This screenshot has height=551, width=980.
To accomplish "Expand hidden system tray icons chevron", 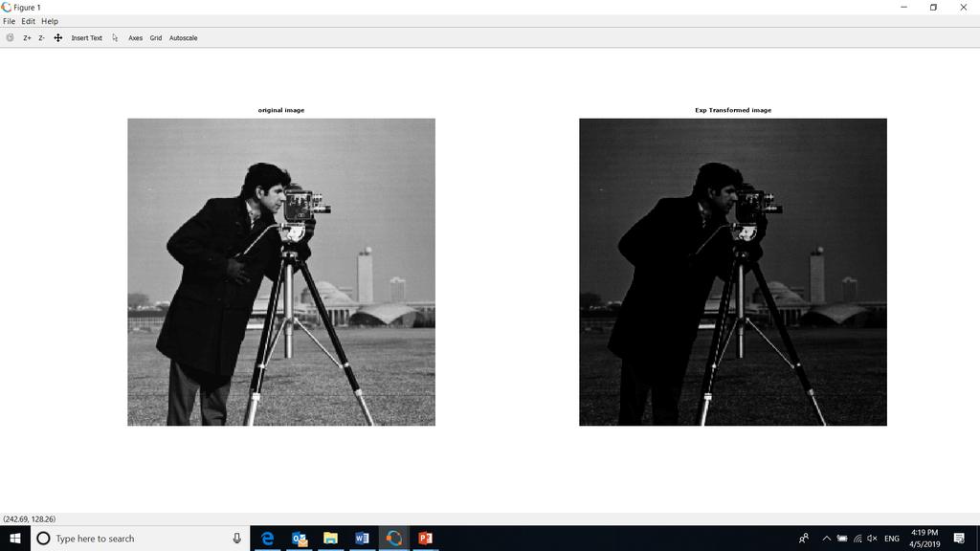I will (x=826, y=539).
